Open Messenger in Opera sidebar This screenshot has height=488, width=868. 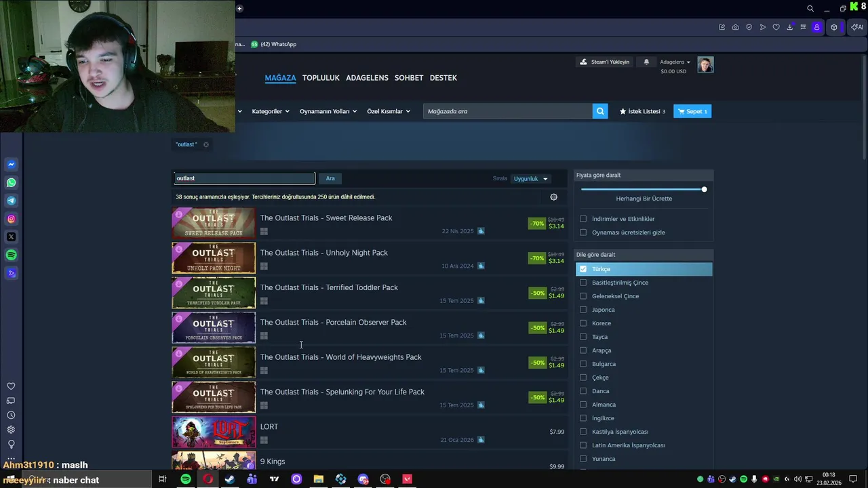(x=11, y=164)
